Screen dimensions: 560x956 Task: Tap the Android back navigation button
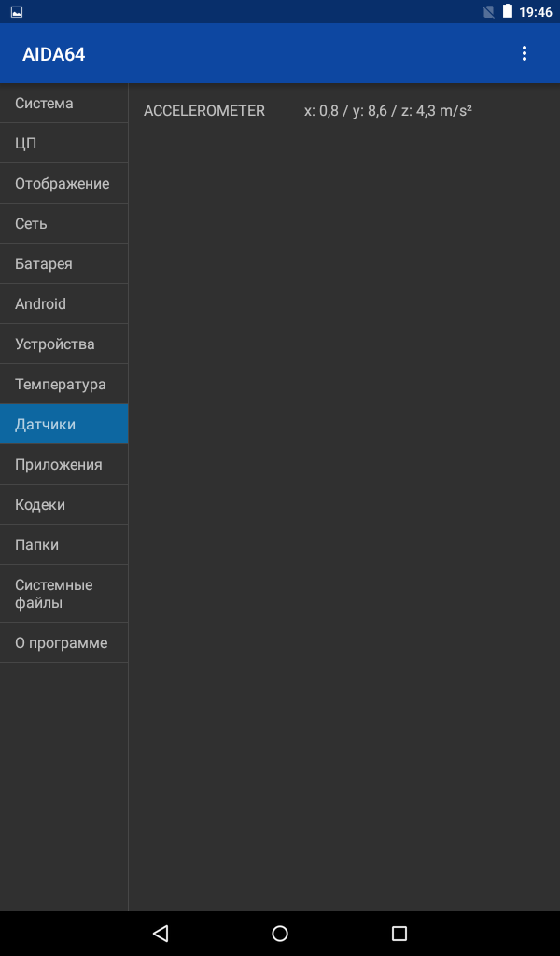161,933
